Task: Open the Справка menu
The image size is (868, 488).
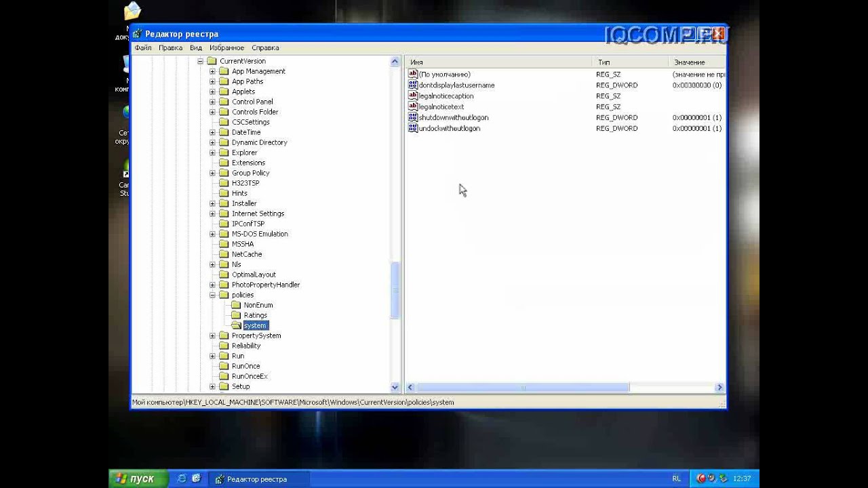Action: tap(265, 48)
